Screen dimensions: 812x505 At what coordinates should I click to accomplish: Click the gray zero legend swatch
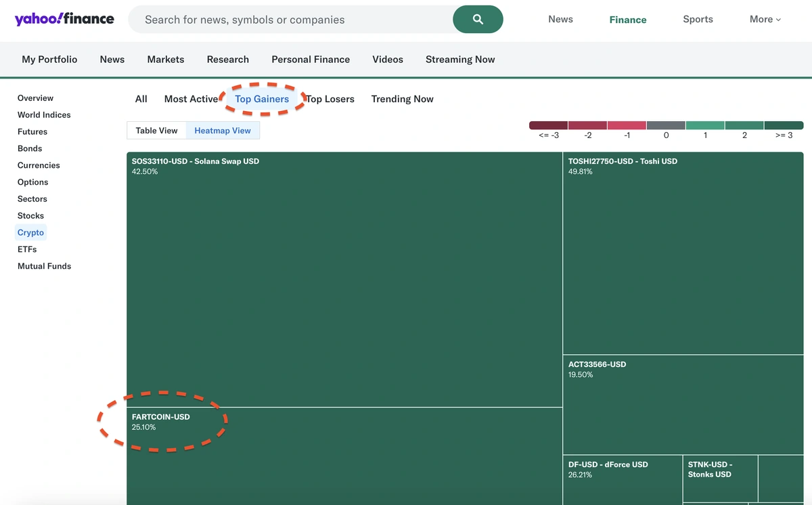click(666, 125)
